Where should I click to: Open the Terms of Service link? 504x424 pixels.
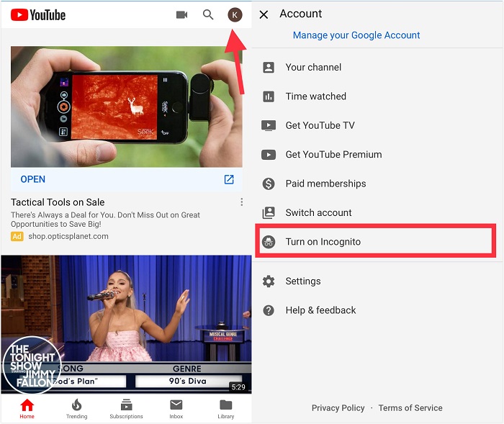pyautogui.click(x=410, y=408)
